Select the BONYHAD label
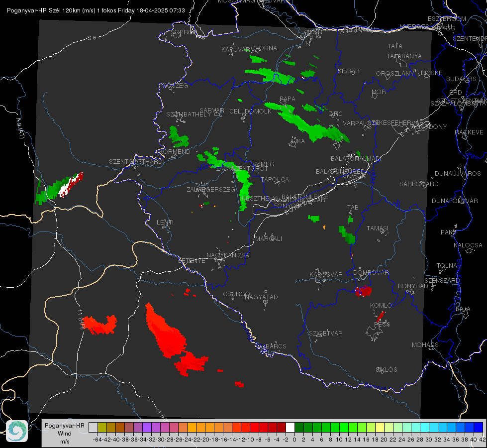 click(x=413, y=286)
